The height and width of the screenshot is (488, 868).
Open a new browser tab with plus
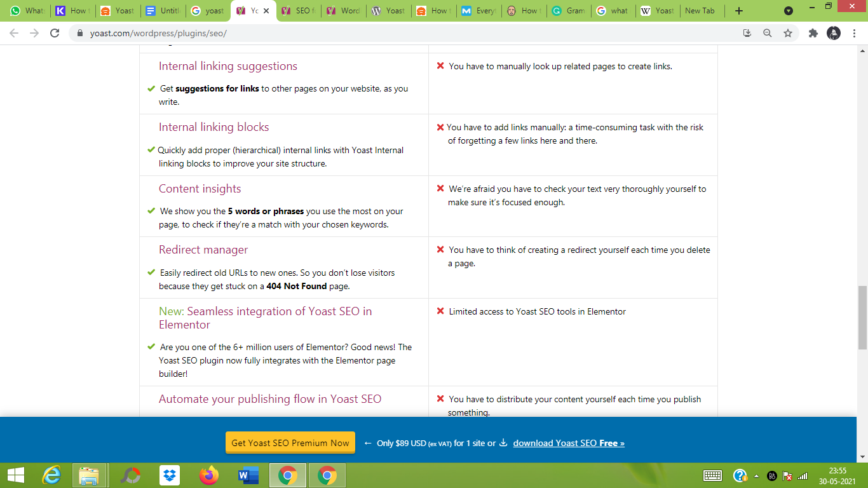point(738,11)
